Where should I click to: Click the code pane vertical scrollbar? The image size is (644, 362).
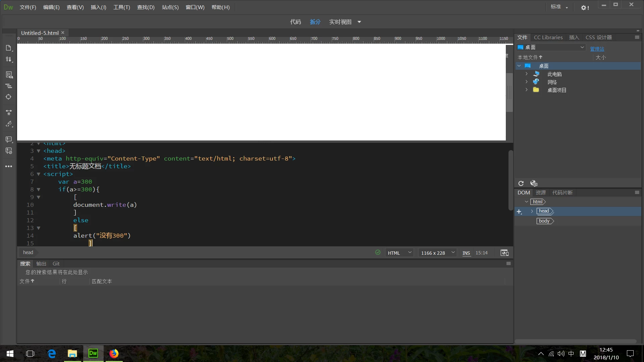click(511, 181)
